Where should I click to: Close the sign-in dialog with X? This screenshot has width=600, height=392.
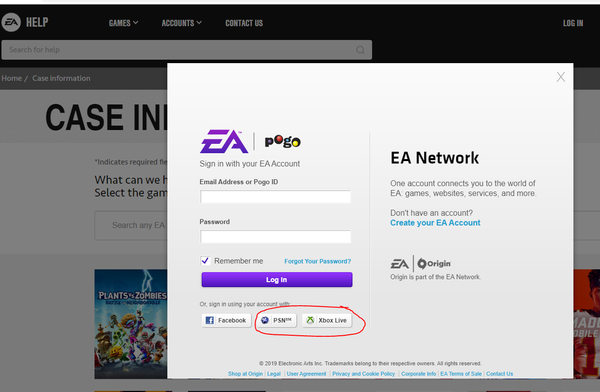561,77
